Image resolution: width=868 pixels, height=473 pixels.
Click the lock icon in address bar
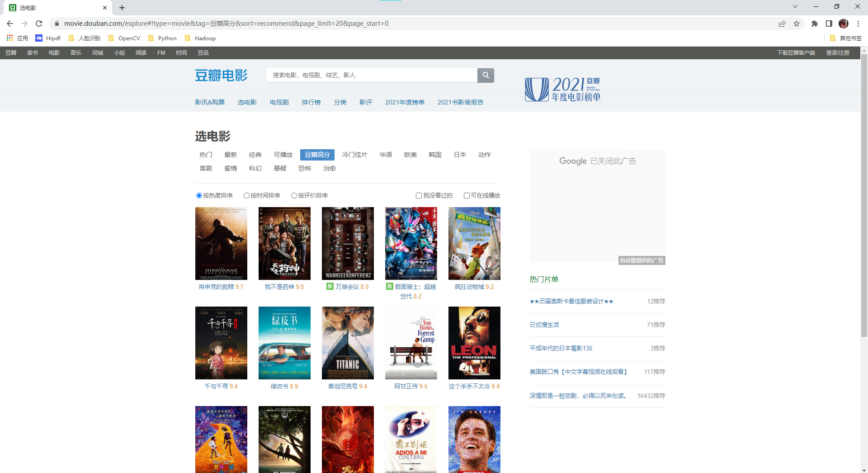pos(57,24)
